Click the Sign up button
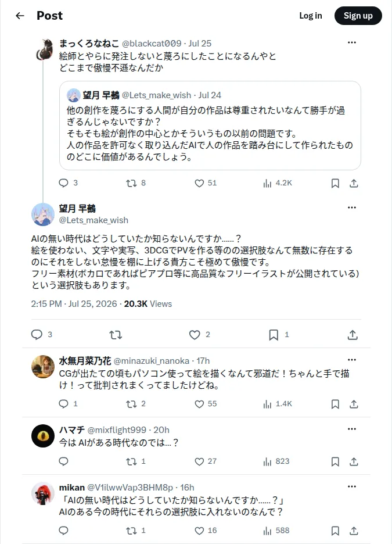392x544 pixels. point(358,16)
